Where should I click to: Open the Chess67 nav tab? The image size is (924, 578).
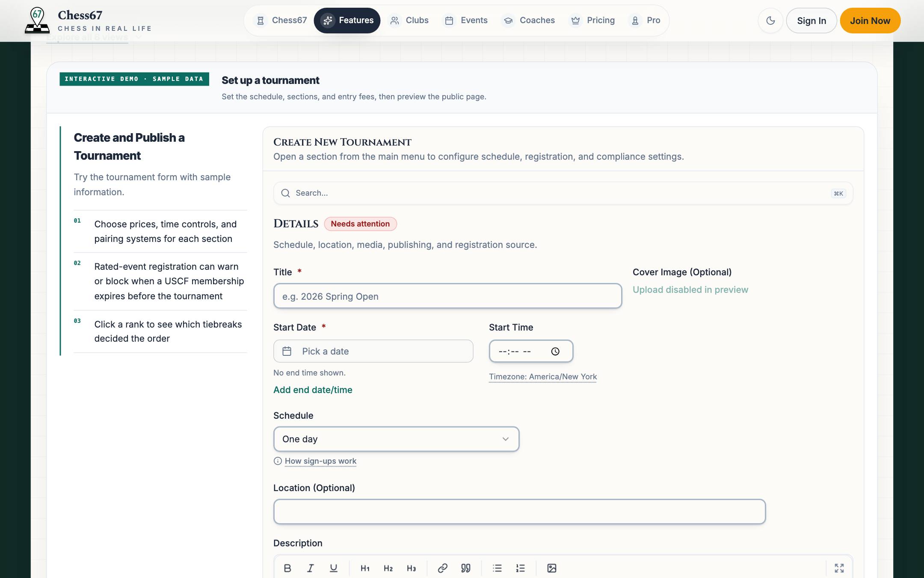coord(281,21)
